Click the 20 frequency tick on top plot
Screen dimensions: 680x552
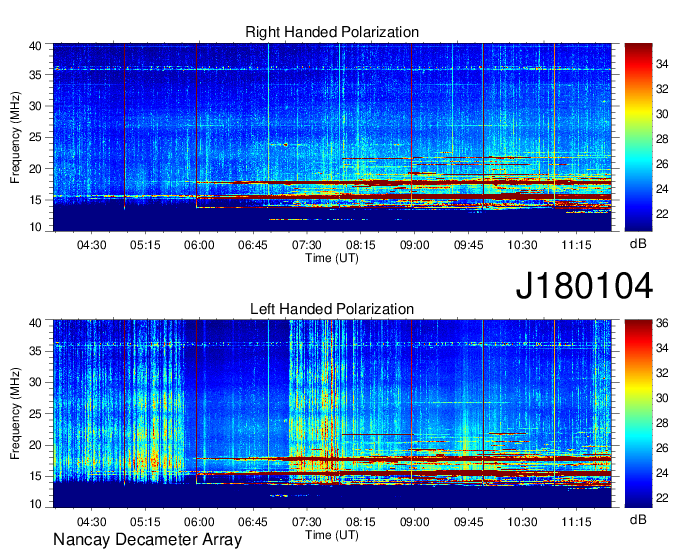(x=35, y=169)
